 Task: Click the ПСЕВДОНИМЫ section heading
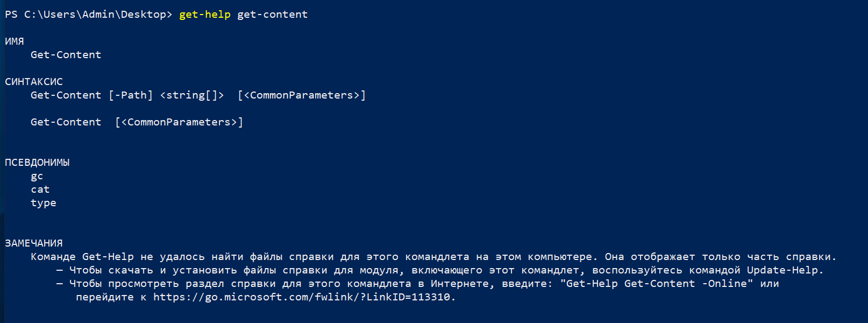tap(37, 163)
